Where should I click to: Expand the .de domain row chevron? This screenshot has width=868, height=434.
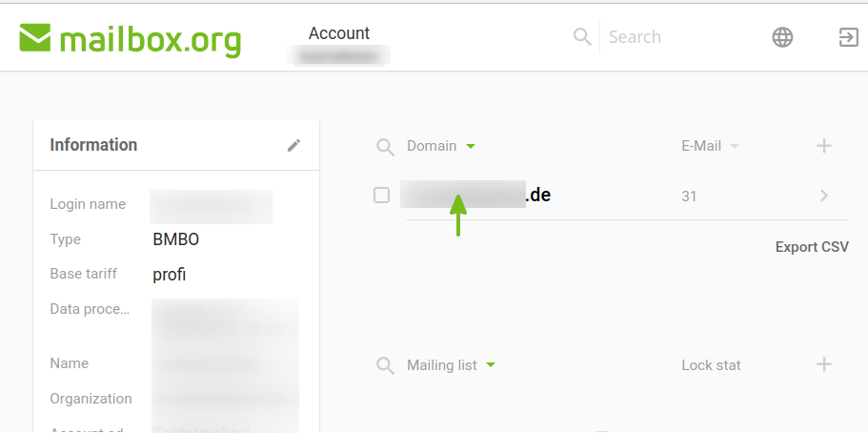(824, 196)
